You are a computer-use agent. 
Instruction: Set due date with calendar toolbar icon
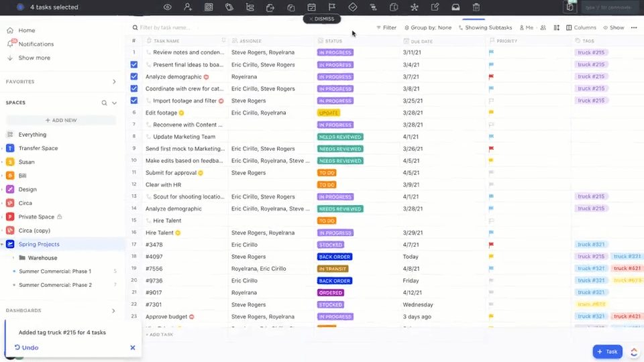tap(311, 7)
